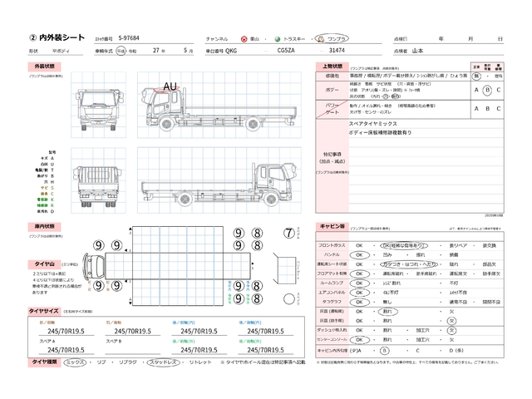Screen dimensions: 532x399
Task: Click the 平ボディ shape value
Action: tap(61, 51)
